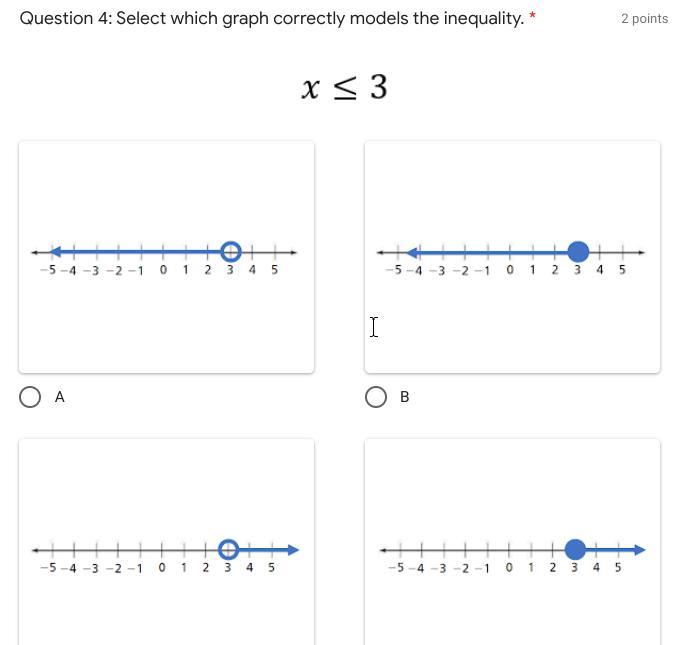Click the option A letter label
Screen dimensions: 695x645
[60, 397]
